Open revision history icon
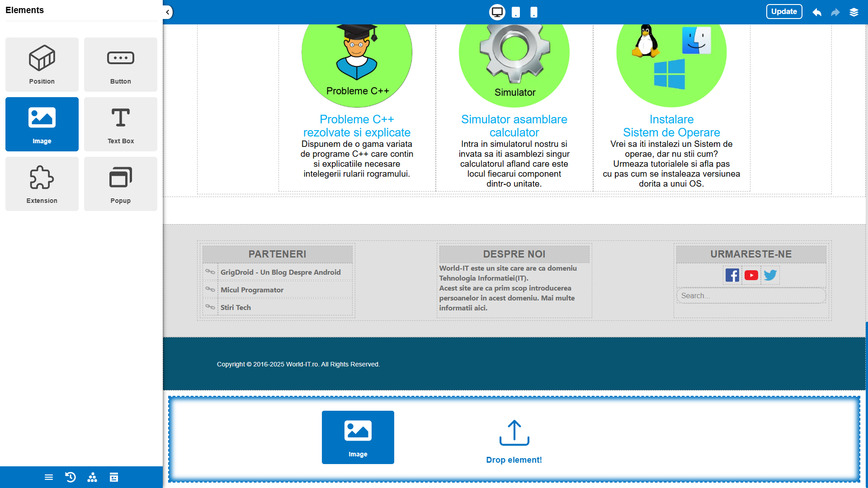 (x=71, y=477)
